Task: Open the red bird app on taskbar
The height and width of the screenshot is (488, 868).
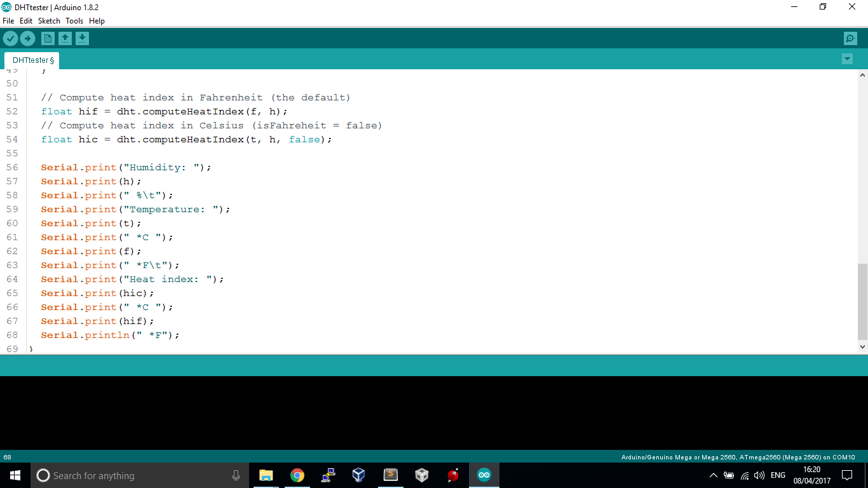Action: pyautogui.click(x=452, y=475)
